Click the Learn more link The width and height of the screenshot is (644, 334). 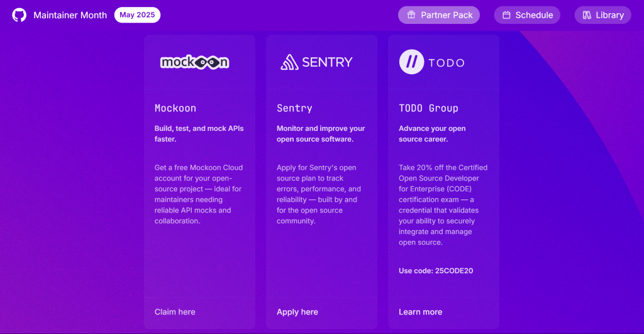[420, 312]
